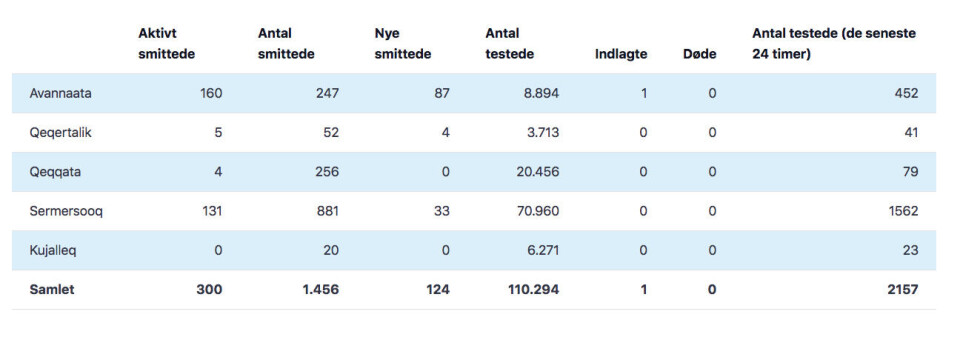Click Kujalleq's total infected value 20

coord(331,250)
